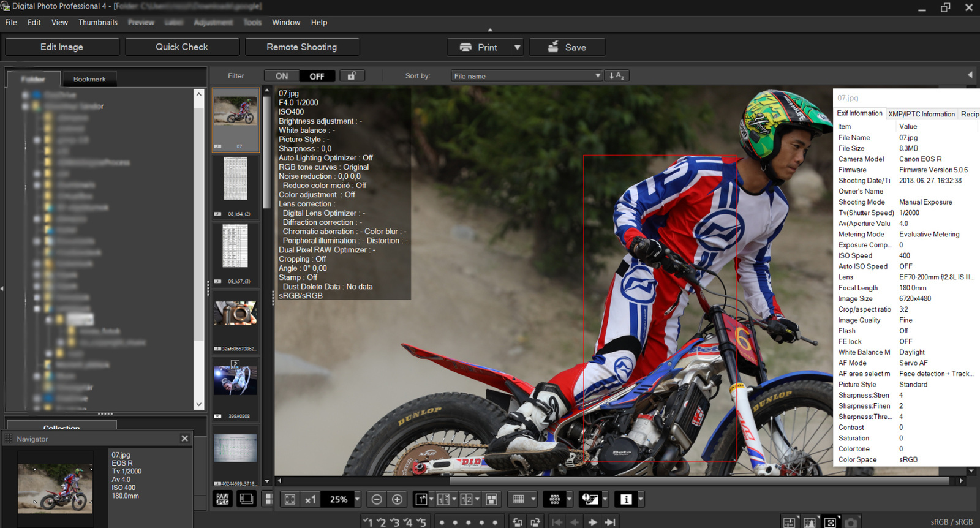980x528 pixels.
Task: Click the Remote Shooting button
Action: click(x=302, y=47)
